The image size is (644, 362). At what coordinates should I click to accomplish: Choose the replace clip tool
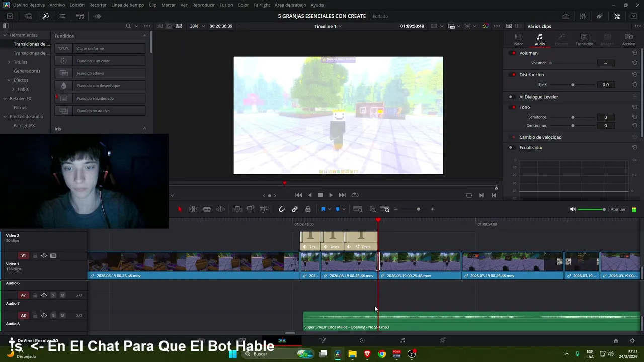[x=264, y=209]
